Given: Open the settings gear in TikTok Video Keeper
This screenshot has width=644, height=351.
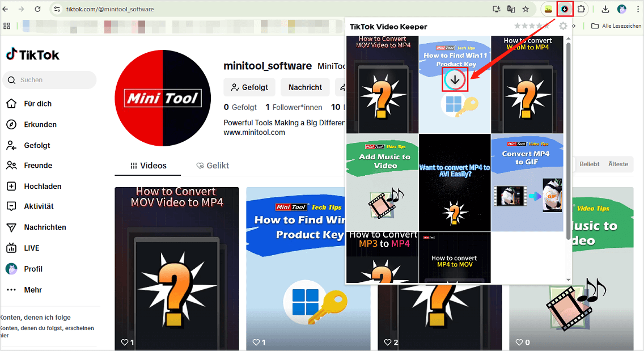Looking at the screenshot, I should tap(563, 26).
